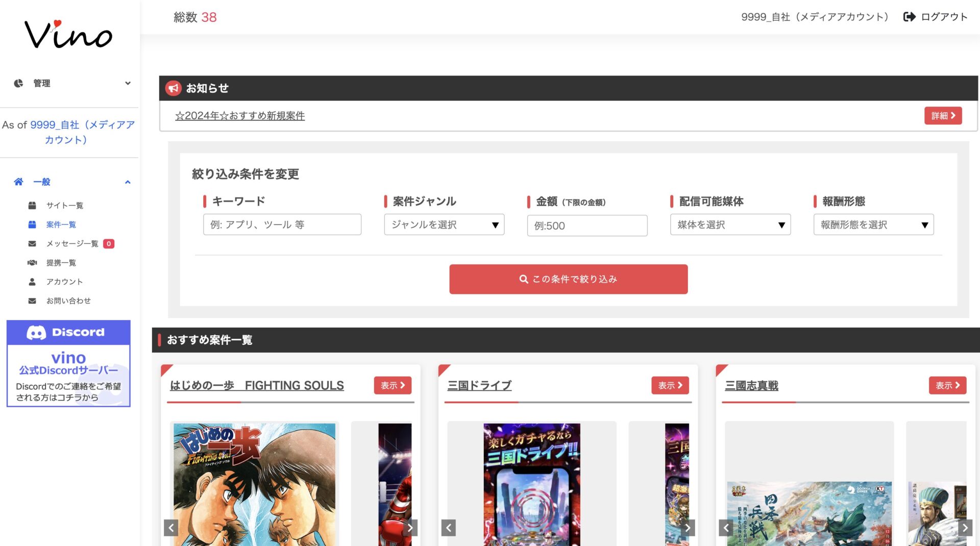Collapse the 一般 sidebar section

[x=127, y=182]
